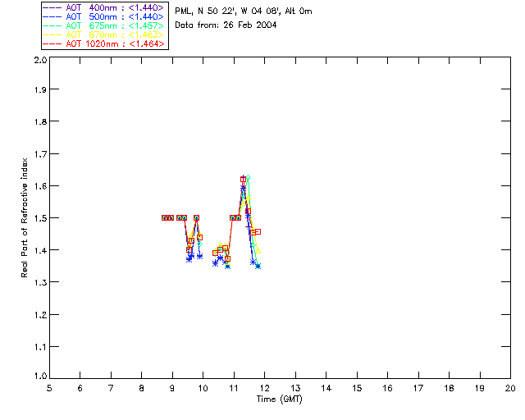
Task: Click the 7 hour x-axis label
Action: tap(111, 388)
